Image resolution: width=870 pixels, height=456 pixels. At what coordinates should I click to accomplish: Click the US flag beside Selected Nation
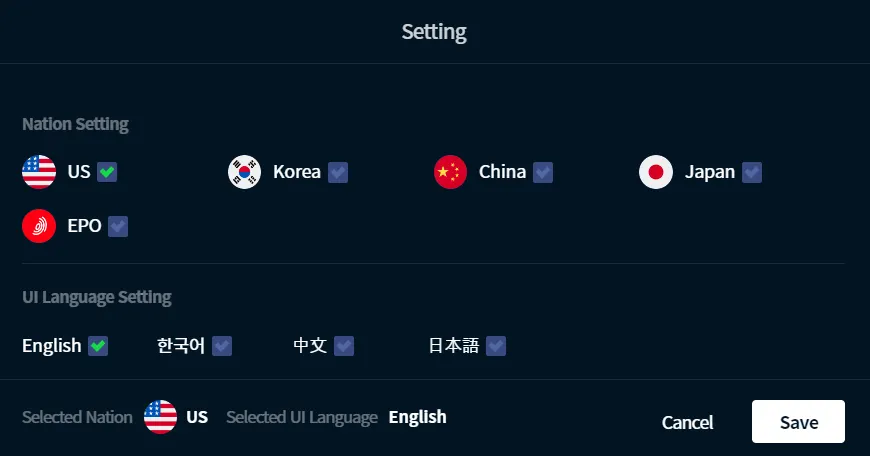click(x=160, y=417)
